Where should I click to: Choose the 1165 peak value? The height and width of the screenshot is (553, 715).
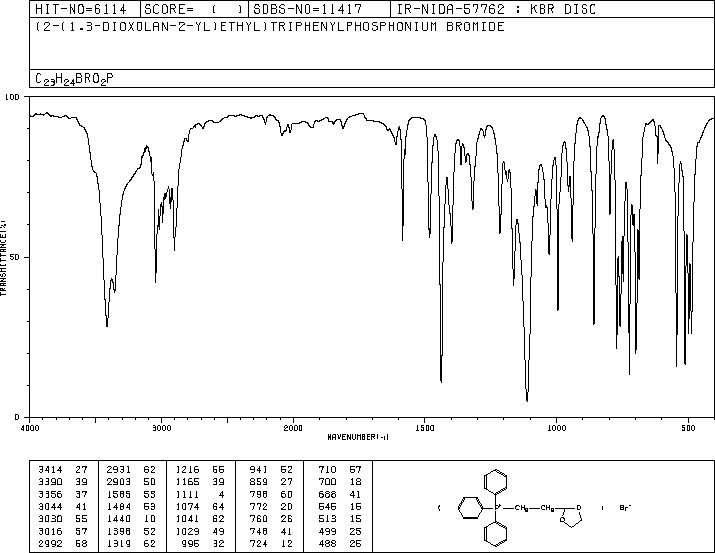click(x=188, y=481)
